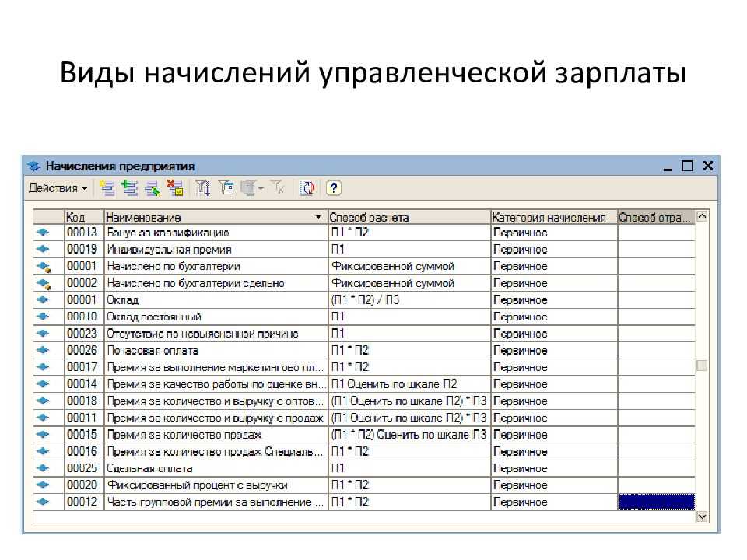
Task: Click the (П1 * П2) / П3 formula cell
Action: [409, 300]
